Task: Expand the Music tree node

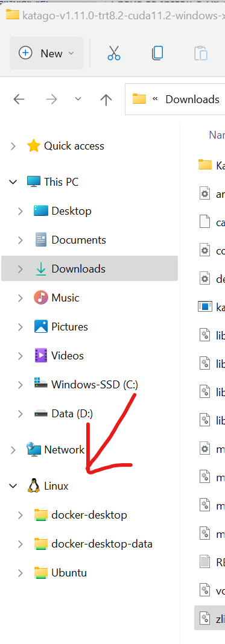Action: [x=21, y=298]
